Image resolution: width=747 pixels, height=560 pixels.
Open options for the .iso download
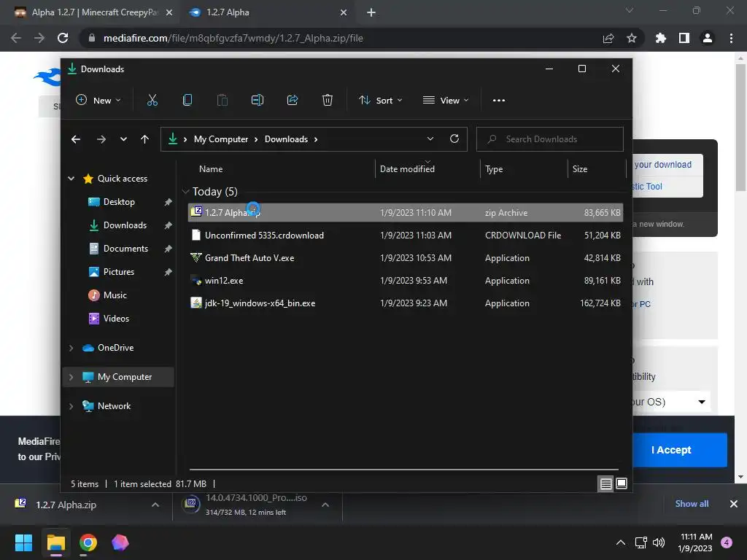(325, 505)
